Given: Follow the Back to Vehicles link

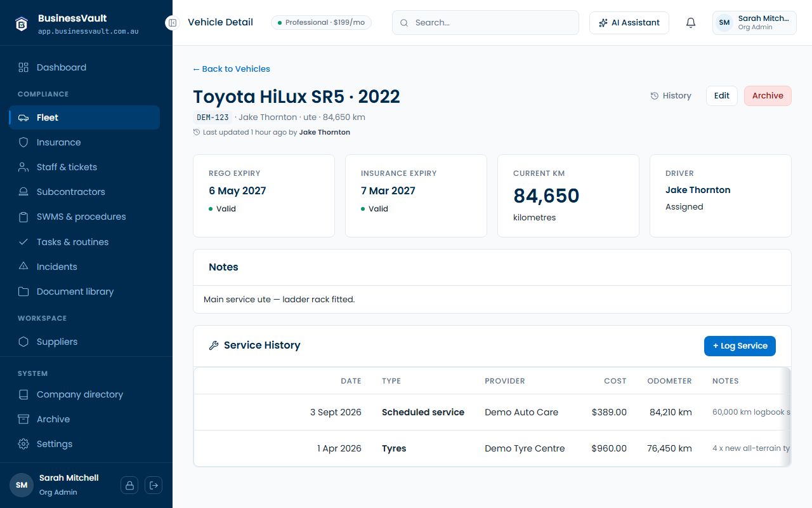Looking at the screenshot, I should click(232, 69).
